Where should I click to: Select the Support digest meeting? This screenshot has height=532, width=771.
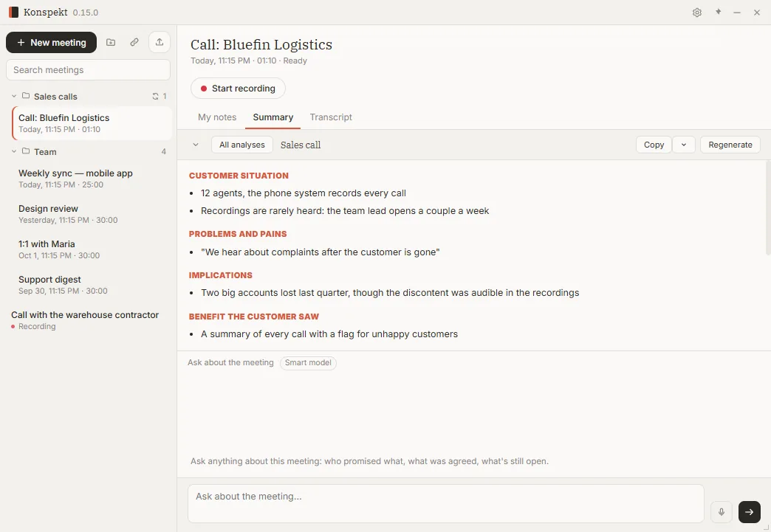(92, 285)
